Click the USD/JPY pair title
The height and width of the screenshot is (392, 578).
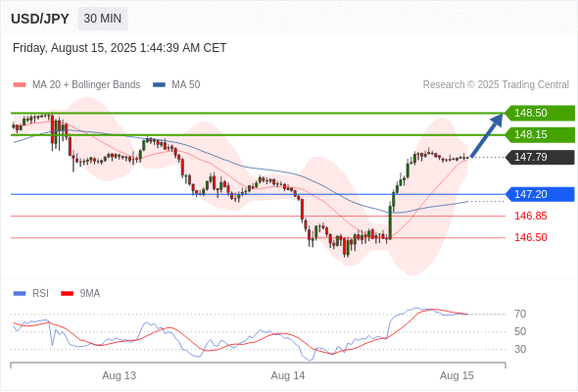coord(40,19)
